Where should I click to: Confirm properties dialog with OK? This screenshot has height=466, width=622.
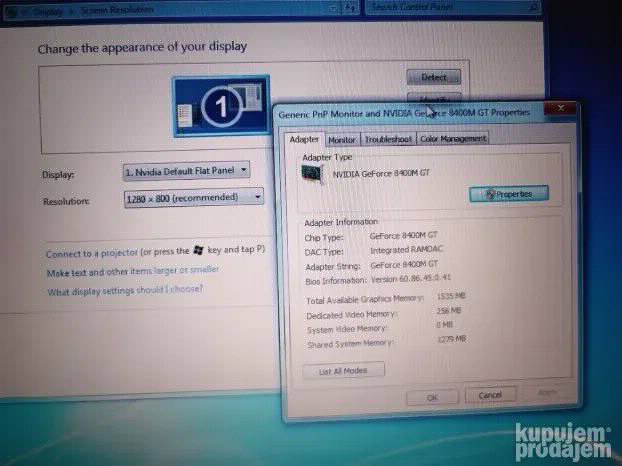432,397
